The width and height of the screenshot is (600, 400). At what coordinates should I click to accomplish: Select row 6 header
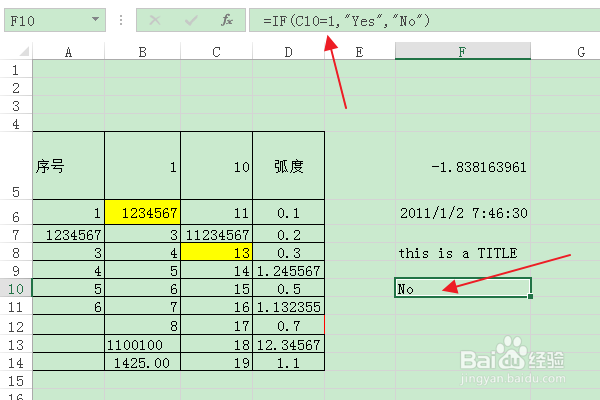coord(16,212)
